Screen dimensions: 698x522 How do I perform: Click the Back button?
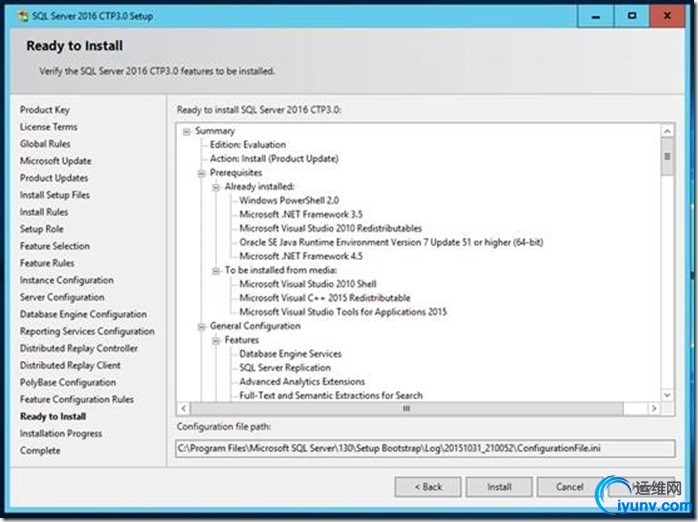(x=428, y=487)
